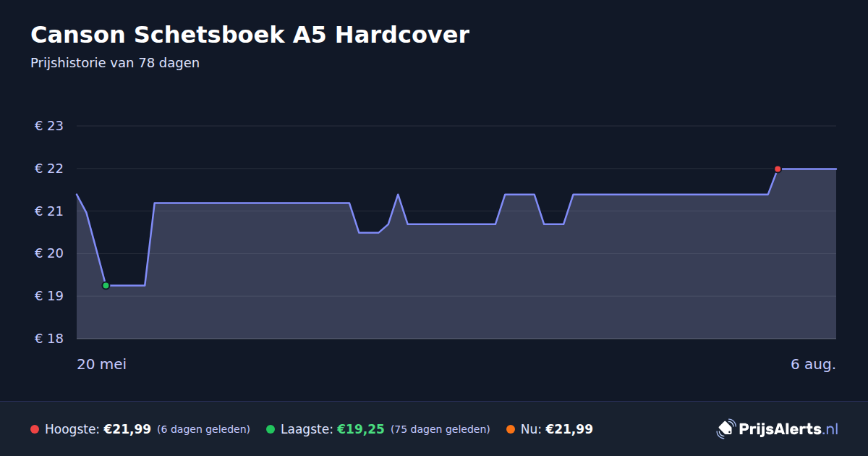Screen dimensions: 868x456
Task: Click the € 20 axis label
Action: [x=49, y=254]
